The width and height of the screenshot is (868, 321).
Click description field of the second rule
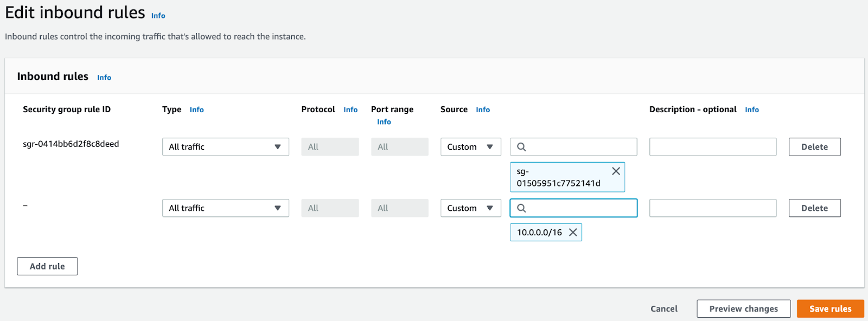click(x=712, y=208)
